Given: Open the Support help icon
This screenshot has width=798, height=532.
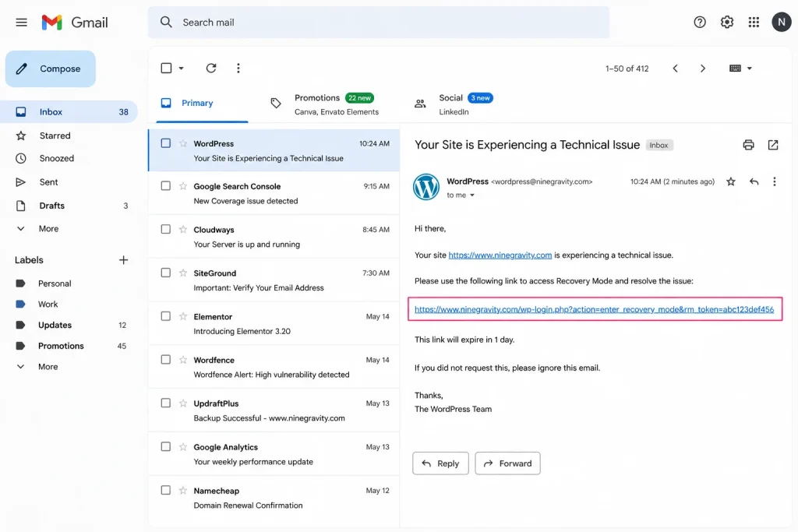Looking at the screenshot, I should [x=700, y=23].
